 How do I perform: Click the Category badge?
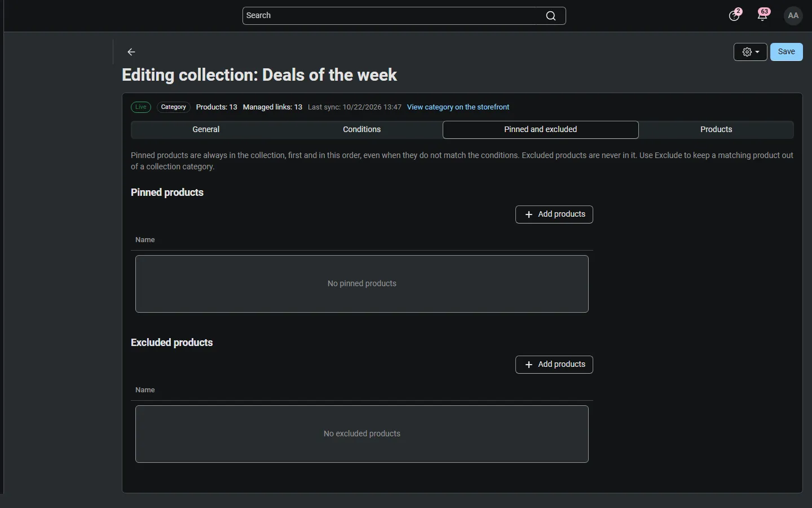click(x=174, y=107)
